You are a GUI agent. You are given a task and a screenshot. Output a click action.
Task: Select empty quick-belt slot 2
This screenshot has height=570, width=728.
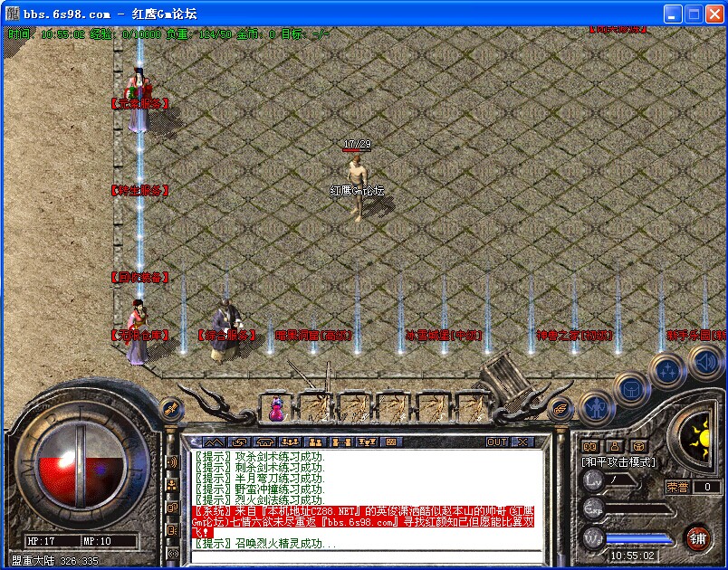click(316, 408)
